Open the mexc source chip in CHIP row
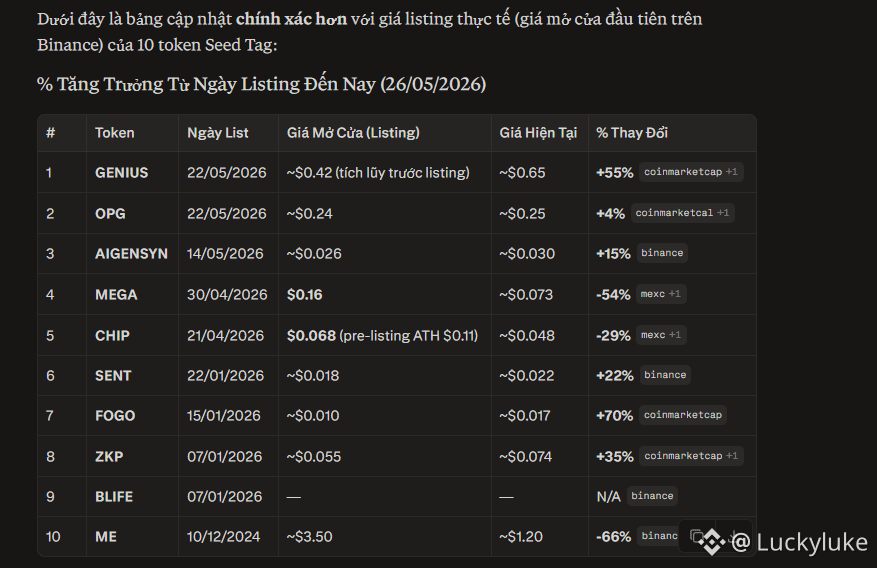The height and width of the screenshot is (568, 877). click(661, 335)
